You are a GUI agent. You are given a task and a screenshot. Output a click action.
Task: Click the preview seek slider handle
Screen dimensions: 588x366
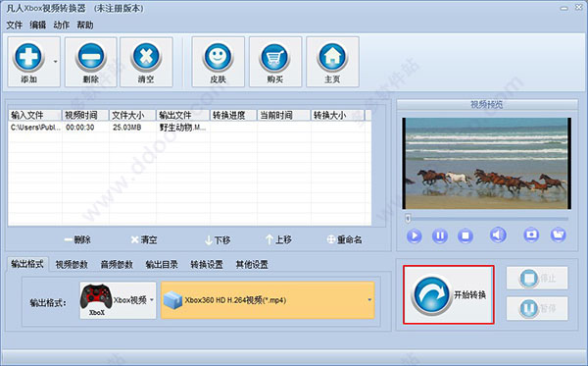(x=408, y=218)
